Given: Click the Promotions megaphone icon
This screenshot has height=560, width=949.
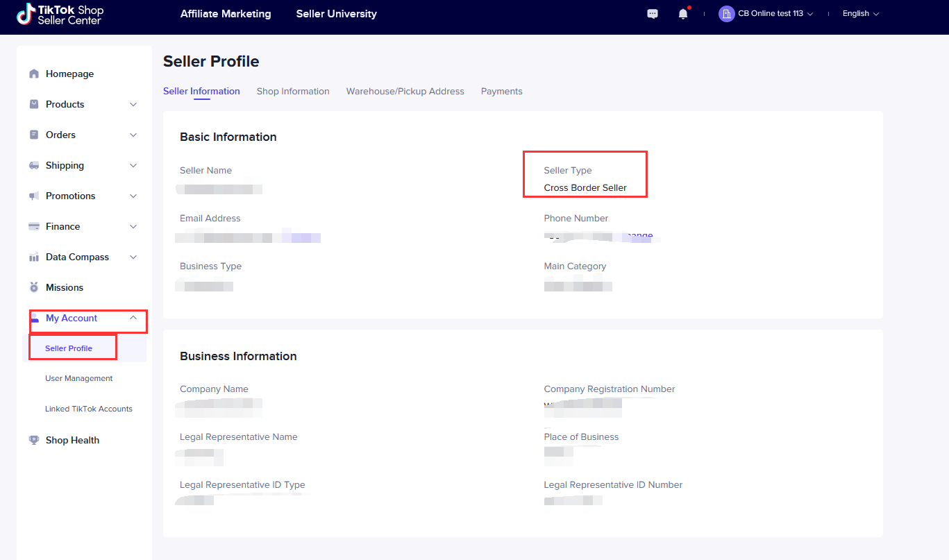Looking at the screenshot, I should click(34, 196).
